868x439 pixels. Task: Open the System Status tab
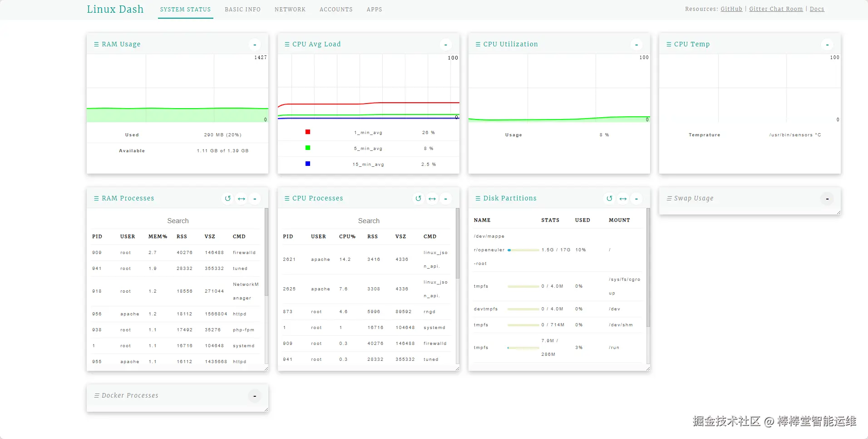pyautogui.click(x=185, y=10)
